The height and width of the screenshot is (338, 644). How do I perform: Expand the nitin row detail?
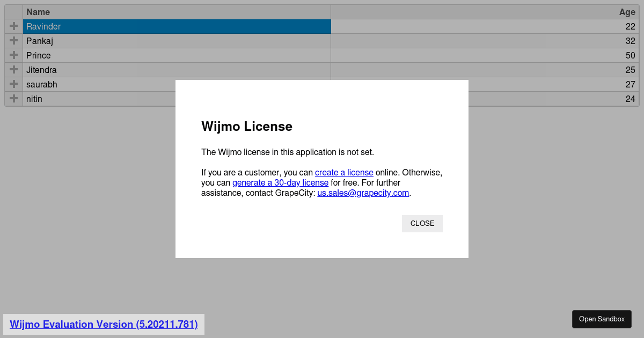click(14, 99)
